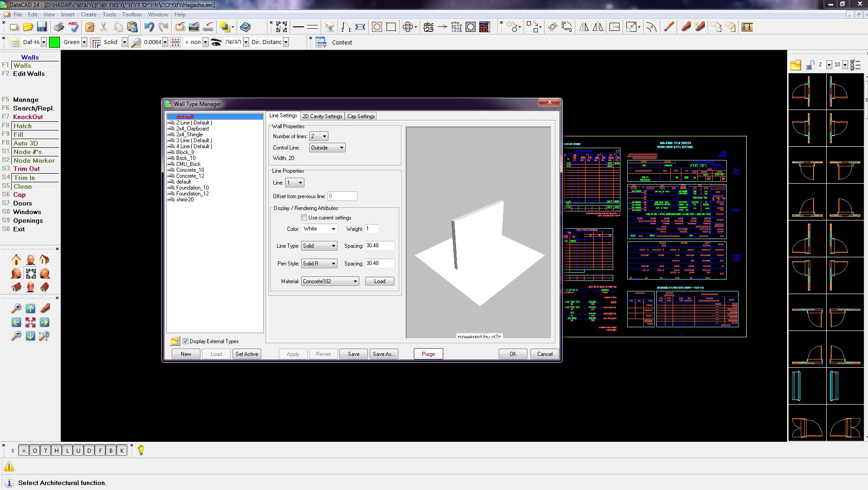Screen dimensions: 868x490
Task: Click the Save floppy disk icon
Action: tap(42, 27)
